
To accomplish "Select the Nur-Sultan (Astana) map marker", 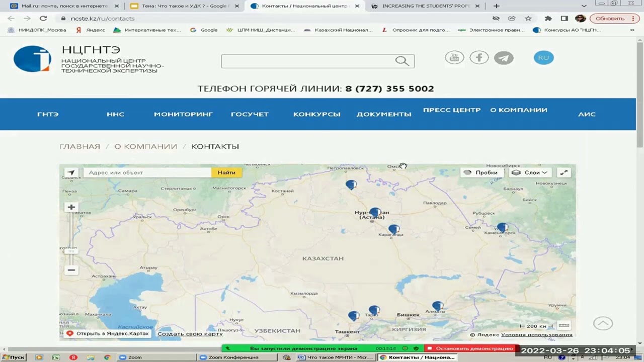I will (x=374, y=213).
